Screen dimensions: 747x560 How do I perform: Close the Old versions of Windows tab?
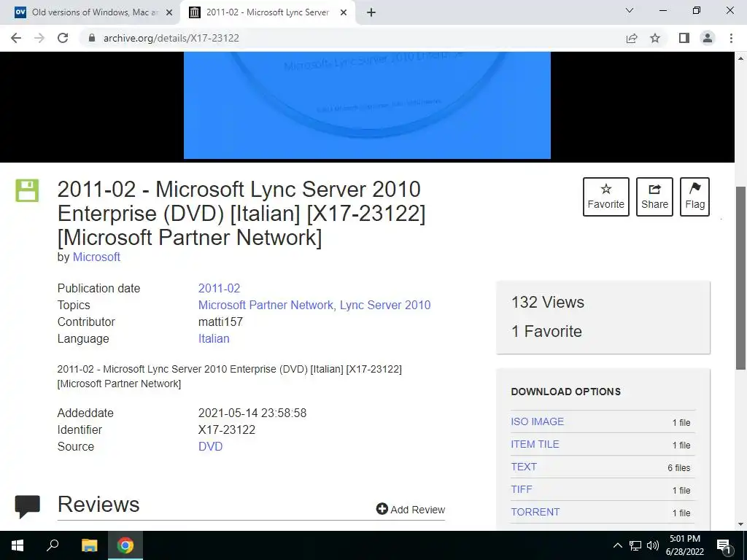(x=169, y=12)
